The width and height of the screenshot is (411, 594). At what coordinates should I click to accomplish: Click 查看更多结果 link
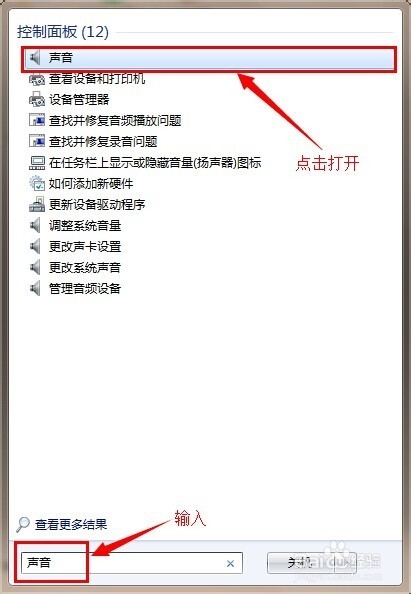click(71, 525)
